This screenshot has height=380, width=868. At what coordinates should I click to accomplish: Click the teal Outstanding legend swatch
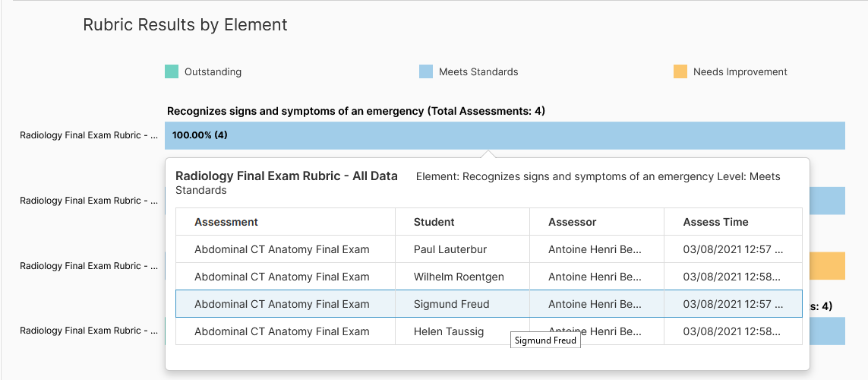tap(172, 72)
